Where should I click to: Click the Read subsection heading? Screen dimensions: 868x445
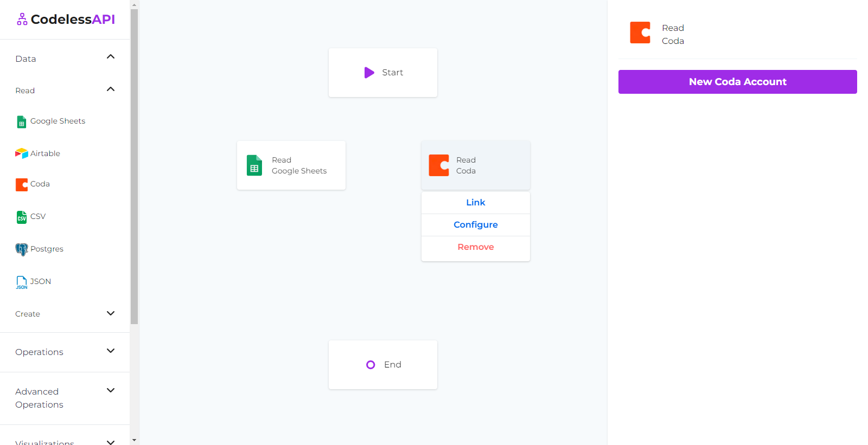[25, 91]
